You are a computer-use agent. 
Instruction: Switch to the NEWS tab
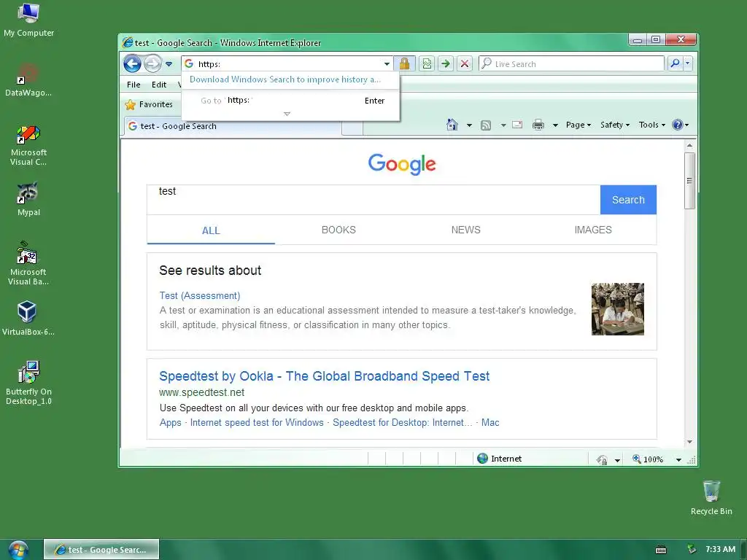[465, 230]
